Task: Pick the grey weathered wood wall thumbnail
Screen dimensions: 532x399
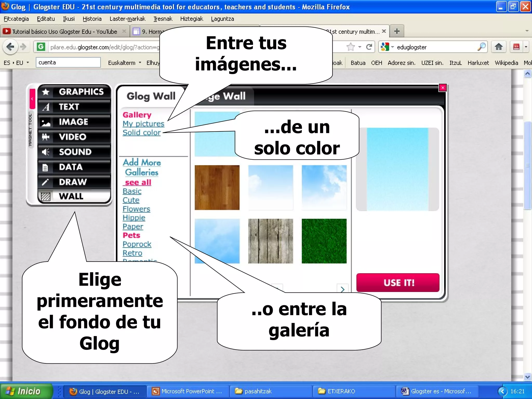Action: click(x=270, y=241)
